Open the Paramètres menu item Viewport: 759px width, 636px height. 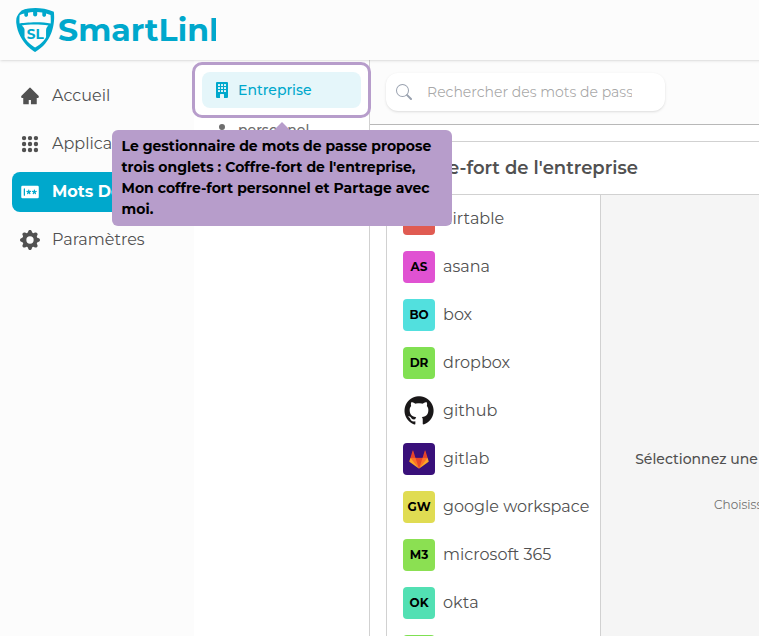pos(98,240)
